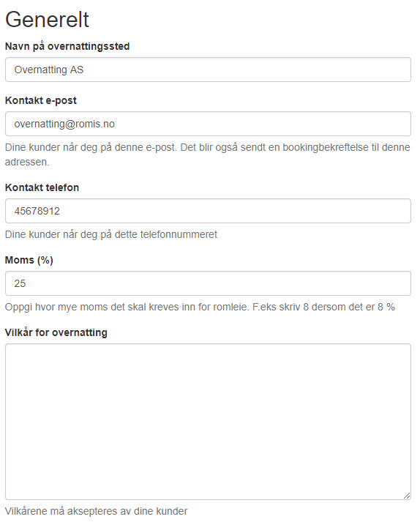This screenshot has height=522, width=420.
Task: Click the 'Kontakt telefon' label
Action: [42, 187]
